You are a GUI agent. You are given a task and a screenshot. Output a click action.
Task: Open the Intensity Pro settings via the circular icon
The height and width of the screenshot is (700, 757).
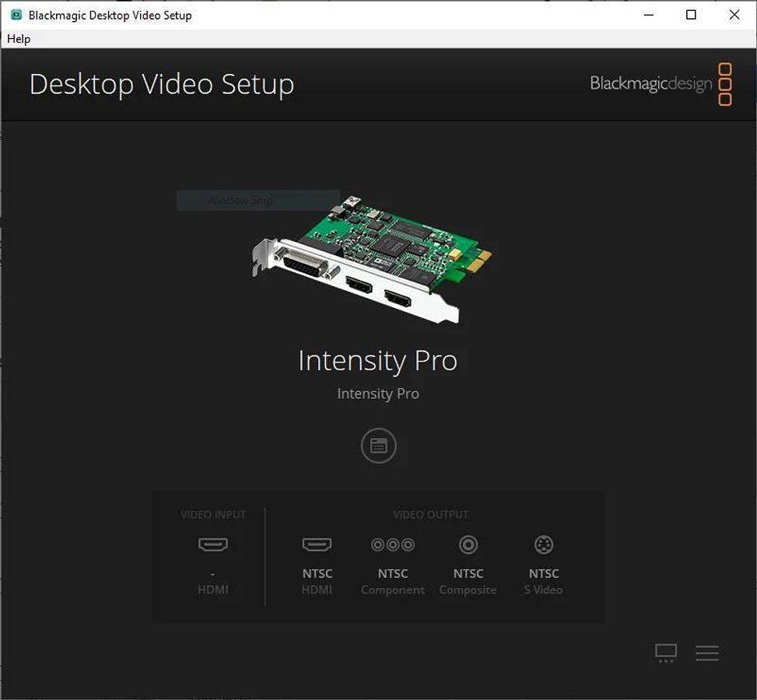[x=378, y=446]
